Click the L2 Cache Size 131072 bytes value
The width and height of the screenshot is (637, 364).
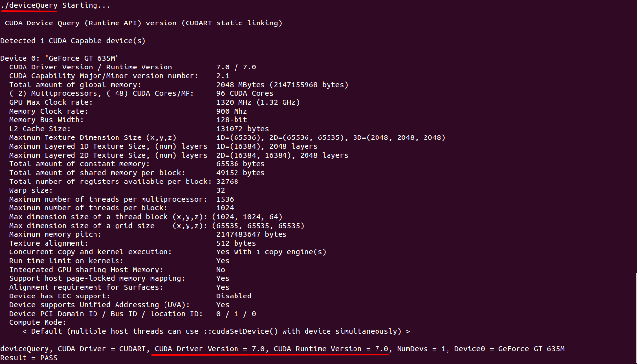pyautogui.click(x=242, y=129)
